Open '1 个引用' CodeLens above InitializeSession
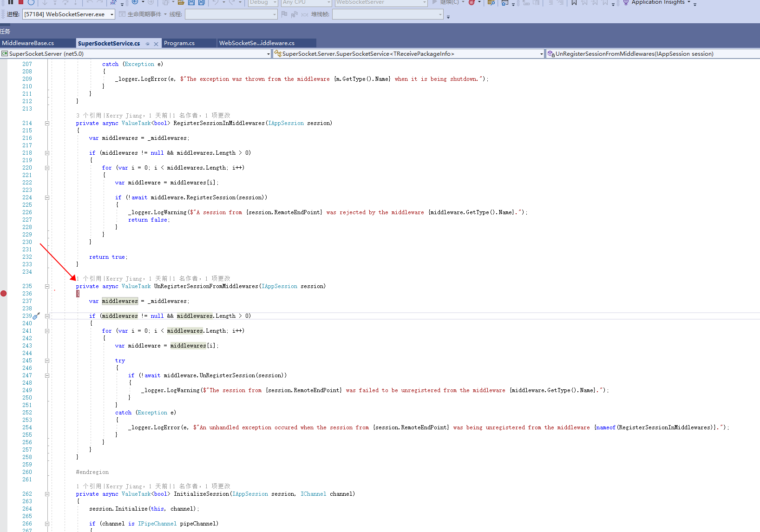760x532 pixels. pyautogui.click(x=89, y=486)
